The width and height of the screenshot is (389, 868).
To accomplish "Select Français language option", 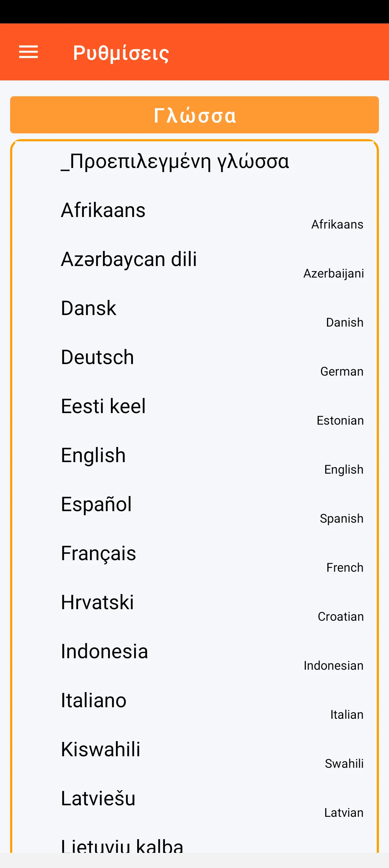I will (98, 553).
